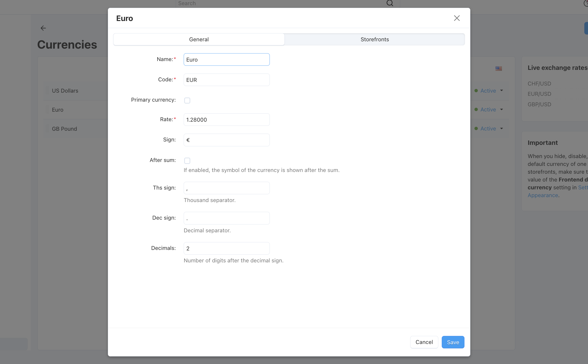Image resolution: width=588 pixels, height=364 pixels.
Task: Grab the drag handle beside US Dollars
Action: click(47, 91)
